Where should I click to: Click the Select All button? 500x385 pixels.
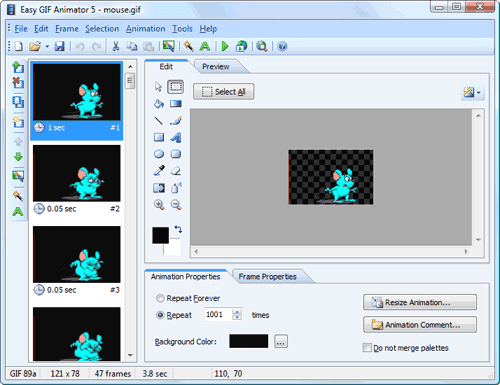click(x=224, y=92)
